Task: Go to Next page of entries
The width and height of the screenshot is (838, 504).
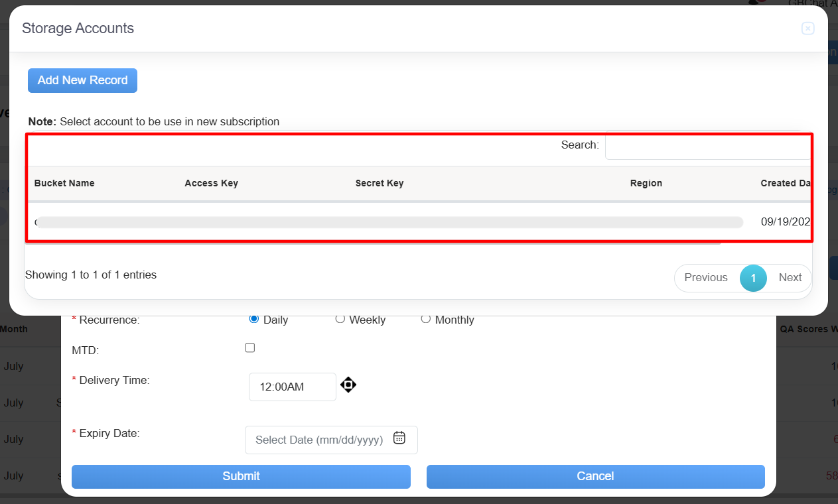Action: 790,278
